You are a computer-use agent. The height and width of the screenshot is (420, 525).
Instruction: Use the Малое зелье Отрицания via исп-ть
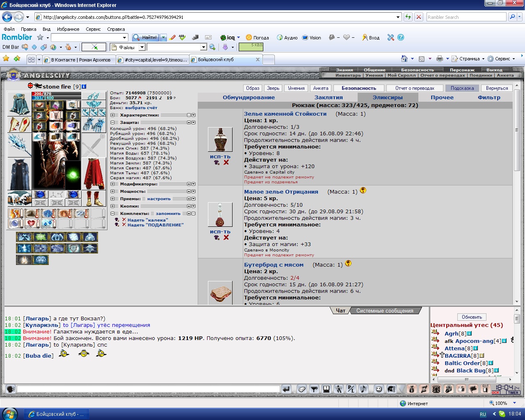[x=220, y=232]
